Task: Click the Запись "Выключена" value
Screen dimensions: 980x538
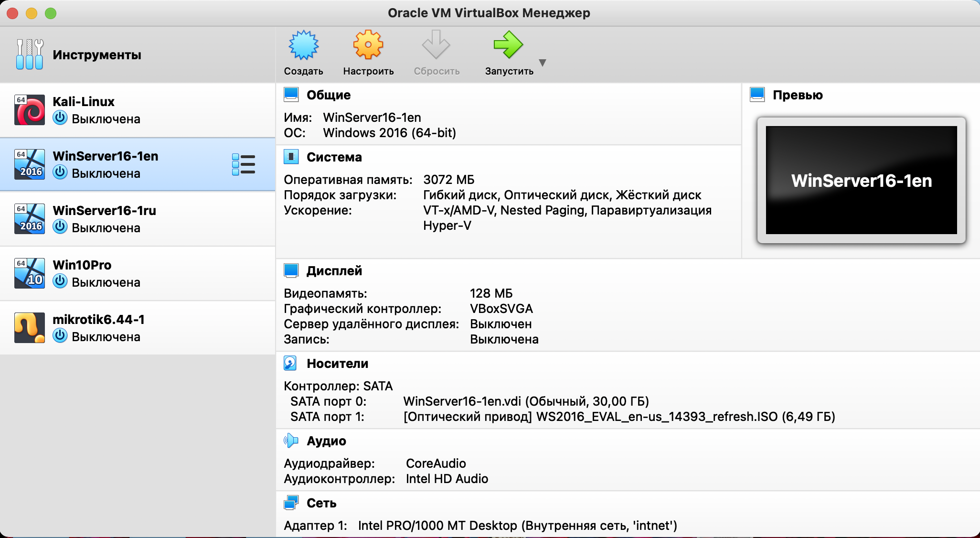Action: (x=504, y=339)
